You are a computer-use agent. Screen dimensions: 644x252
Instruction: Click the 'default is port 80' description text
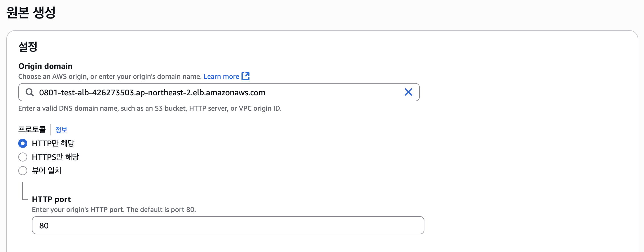point(114,210)
